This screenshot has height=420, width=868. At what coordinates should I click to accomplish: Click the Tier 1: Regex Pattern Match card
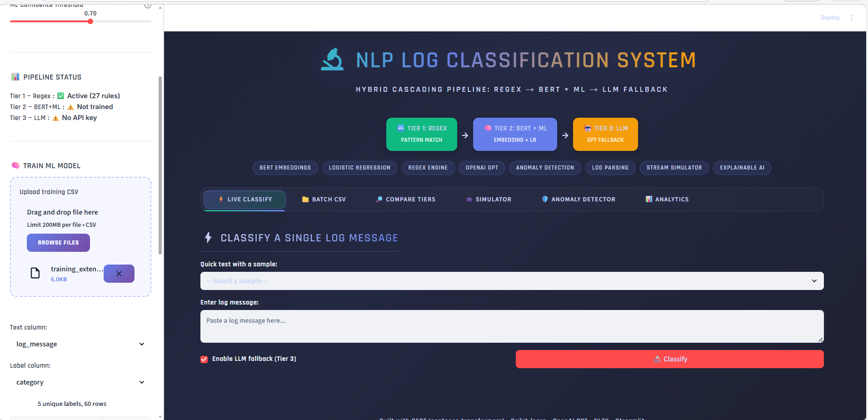[x=421, y=134]
